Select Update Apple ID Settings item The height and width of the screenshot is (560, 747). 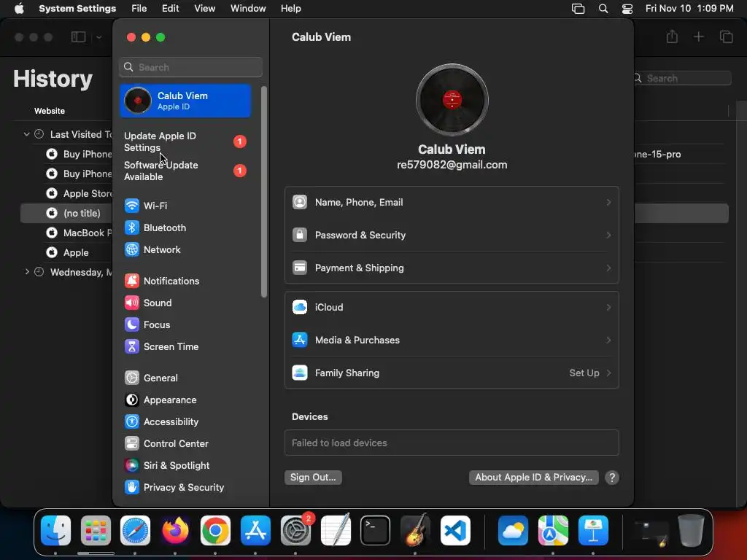coord(186,142)
